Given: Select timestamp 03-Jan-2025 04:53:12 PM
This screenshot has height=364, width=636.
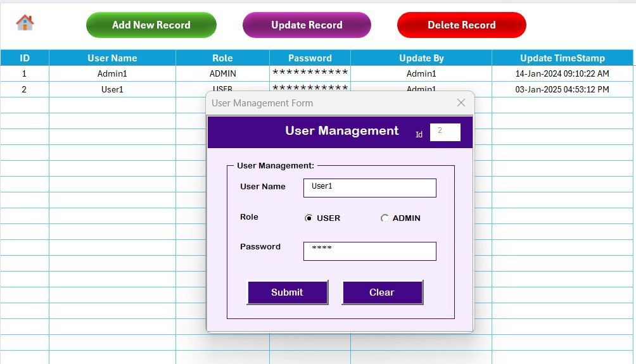Looking at the screenshot, I should coord(563,90).
